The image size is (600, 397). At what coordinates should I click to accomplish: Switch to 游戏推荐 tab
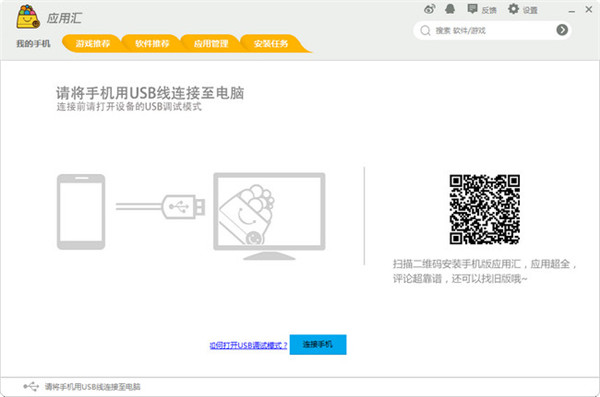coord(92,44)
